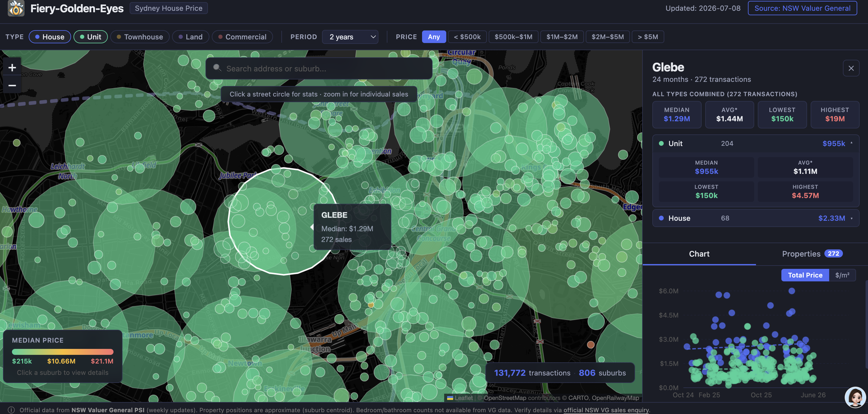Toggle the Commercial type filter
Screen dimensions: 868x414
[x=242, y=37]
